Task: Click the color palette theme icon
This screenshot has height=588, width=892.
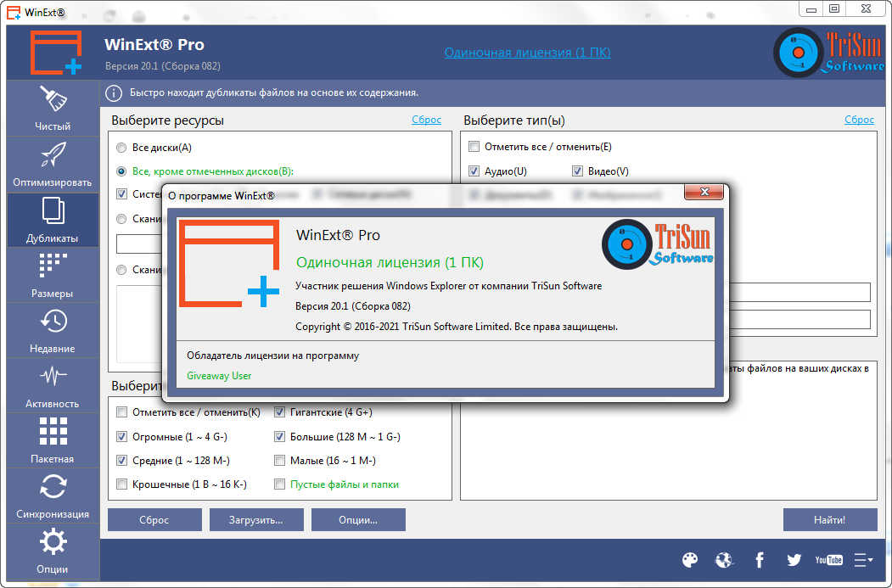Action: coord(689,560)
